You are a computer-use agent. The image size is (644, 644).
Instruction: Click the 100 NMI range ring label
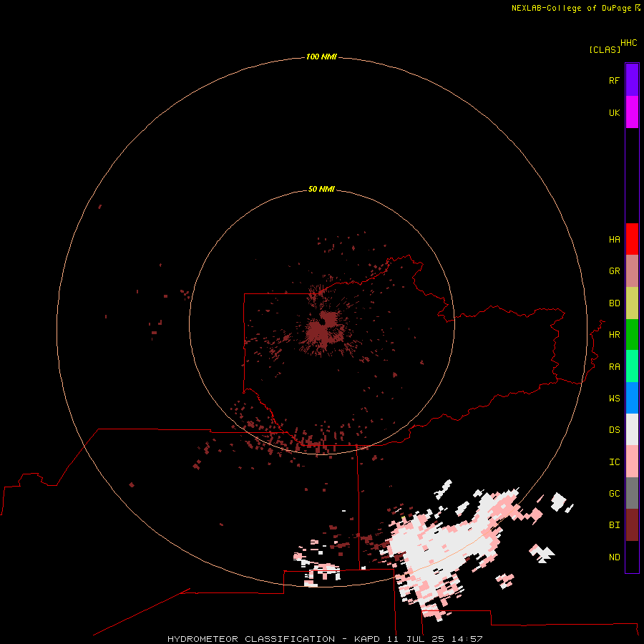pyautogui.click(x=321, y=57)
